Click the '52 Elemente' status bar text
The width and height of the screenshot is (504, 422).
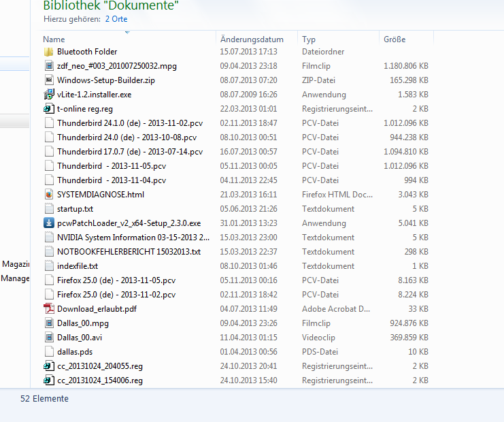coord(44,399)
